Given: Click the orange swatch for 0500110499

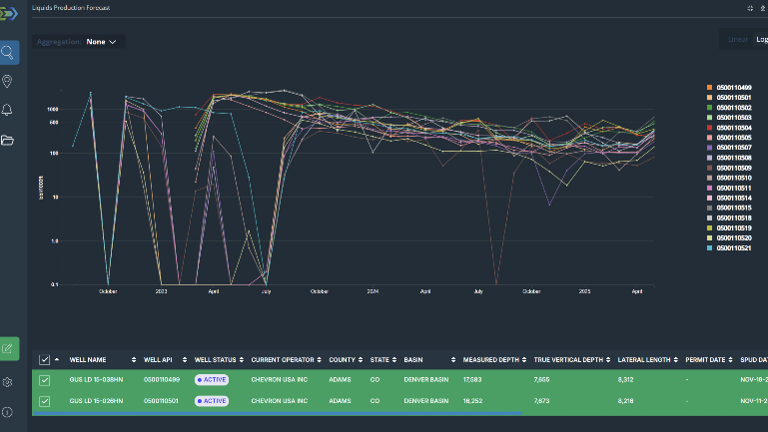Looking at the screenshot, I should pyautogui.click(x=709, y=88).
